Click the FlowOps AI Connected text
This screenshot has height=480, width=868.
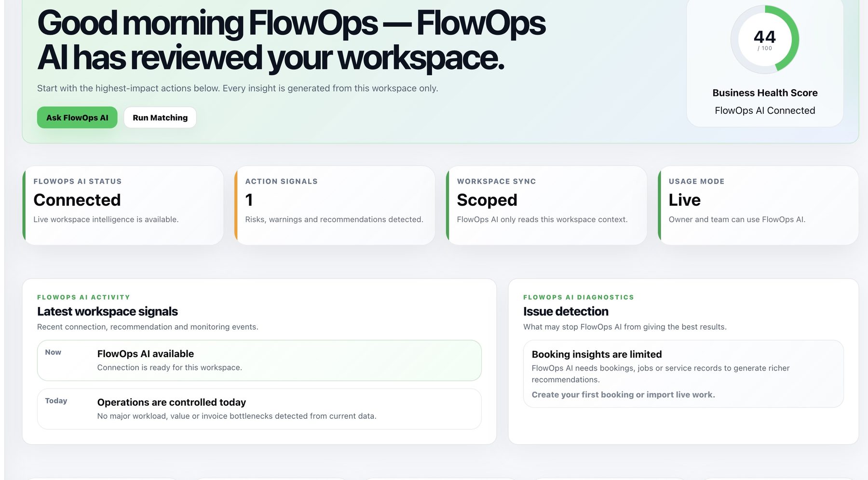click(x=765, y=111)
